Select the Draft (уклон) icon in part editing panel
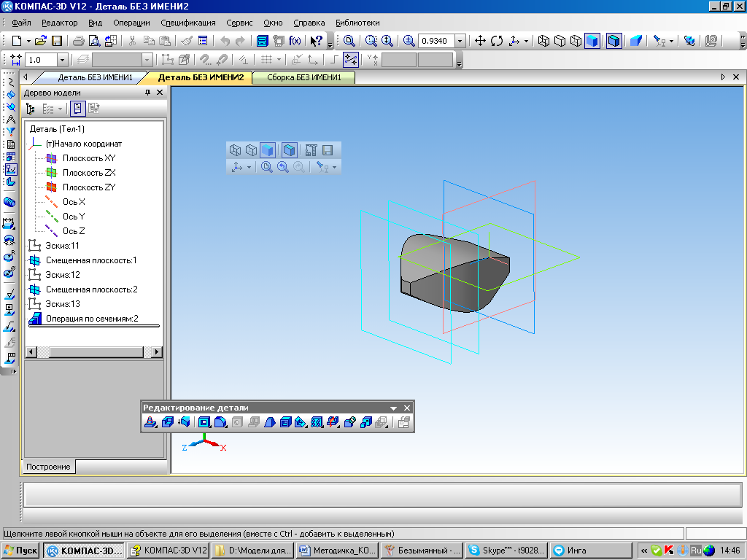 coord(270,422)
